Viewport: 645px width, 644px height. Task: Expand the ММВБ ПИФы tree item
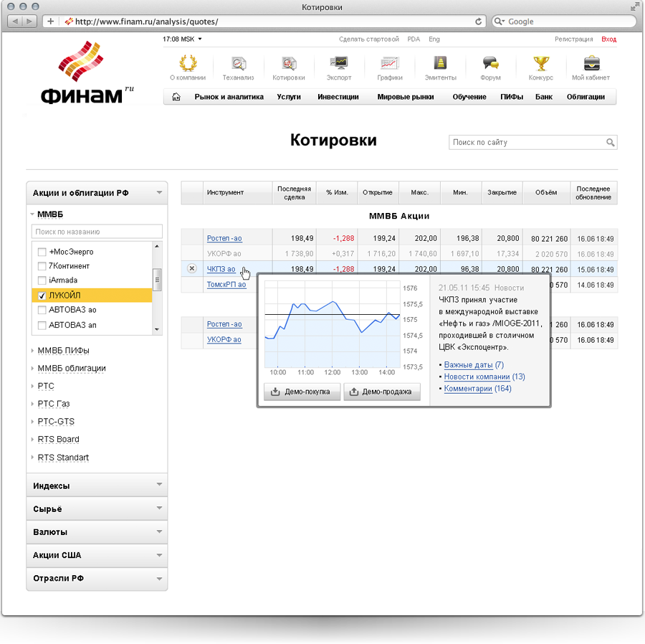point(63,351)
